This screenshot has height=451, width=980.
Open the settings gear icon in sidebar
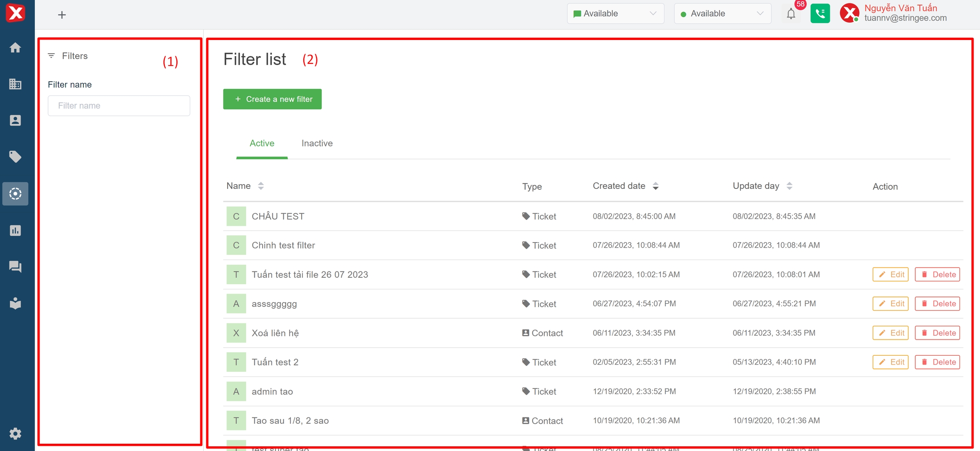15,434
